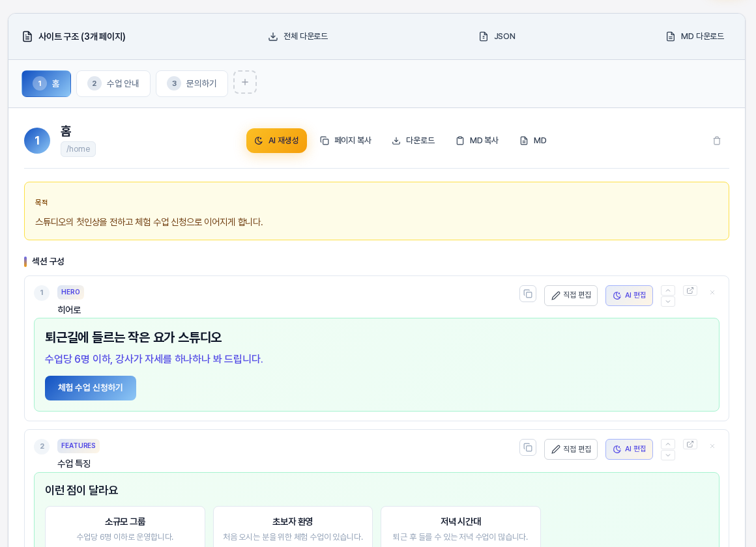Switch to the 수업 안내 tab
The width and height of the screenshot is (756, 547).
click(x=113, y=83)
